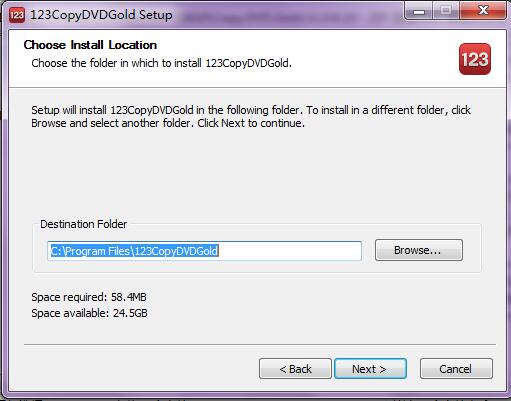Minimize the 123CopyDVDGold Setup window
This screenshot has width=511, height=401.
[x=419, y=11]
